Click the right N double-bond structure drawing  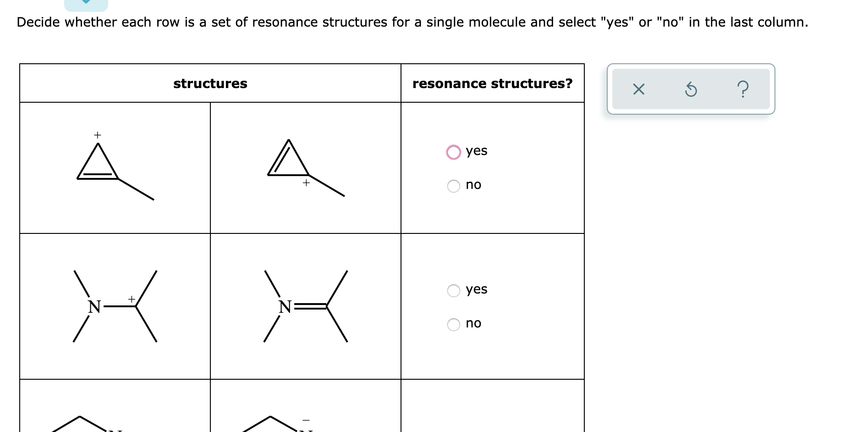tap(305, 305)
